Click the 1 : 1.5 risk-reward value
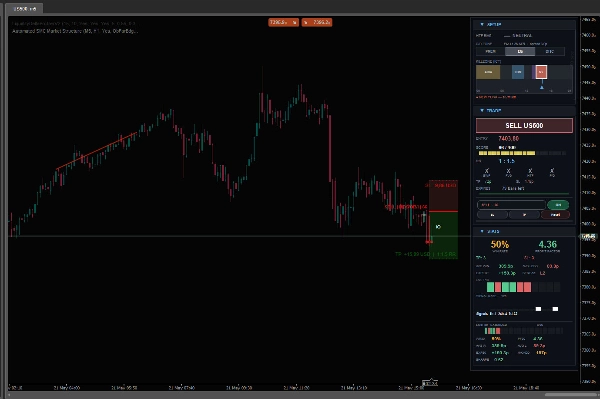 coord(507,161)
